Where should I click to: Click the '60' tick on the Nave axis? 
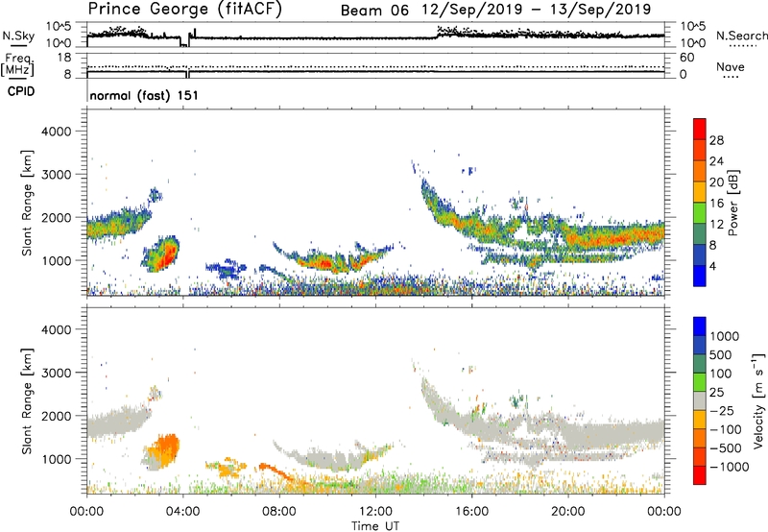687,58
